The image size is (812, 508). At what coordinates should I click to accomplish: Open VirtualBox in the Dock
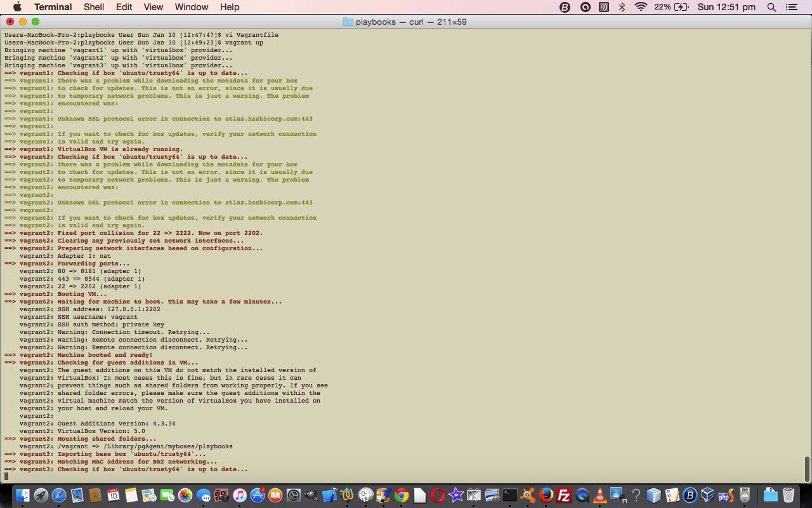pyautogui.click(x=707, y=495)
